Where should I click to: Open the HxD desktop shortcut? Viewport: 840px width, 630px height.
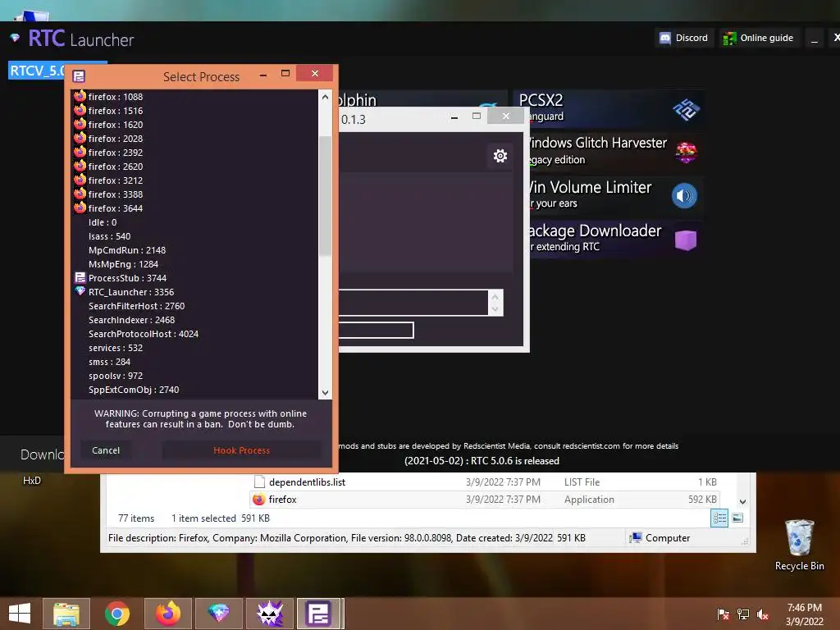(x=32, y=481)
